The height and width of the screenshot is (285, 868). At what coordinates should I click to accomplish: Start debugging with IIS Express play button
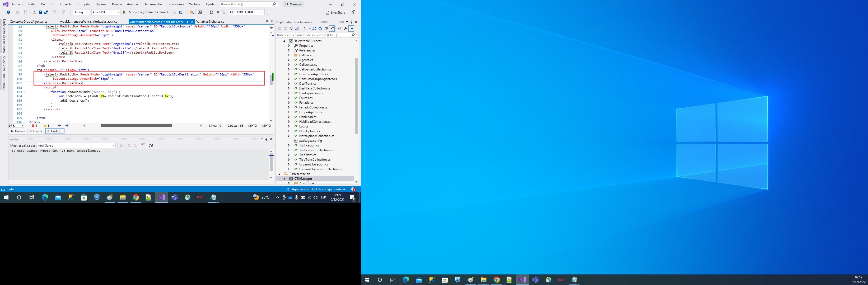click(x=124, y=12)
